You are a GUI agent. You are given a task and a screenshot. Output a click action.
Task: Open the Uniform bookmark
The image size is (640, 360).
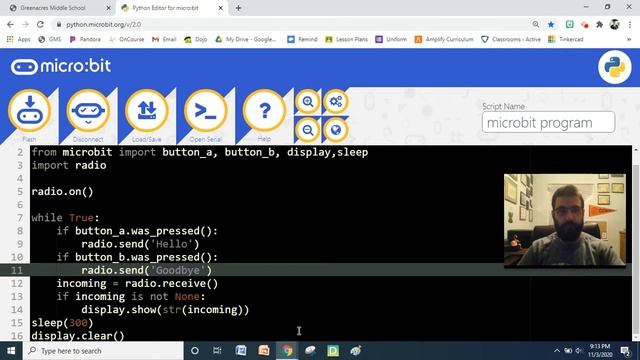coord(391,40)
